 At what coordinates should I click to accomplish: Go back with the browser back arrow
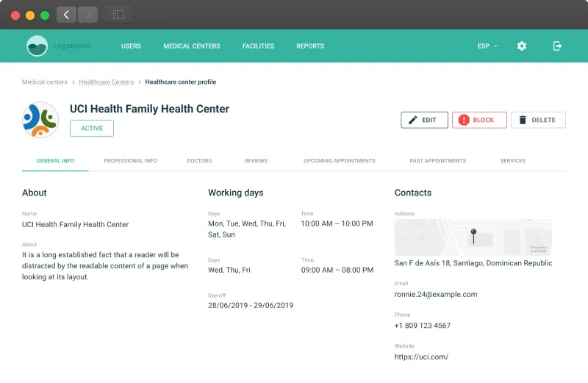coord(66,15)
